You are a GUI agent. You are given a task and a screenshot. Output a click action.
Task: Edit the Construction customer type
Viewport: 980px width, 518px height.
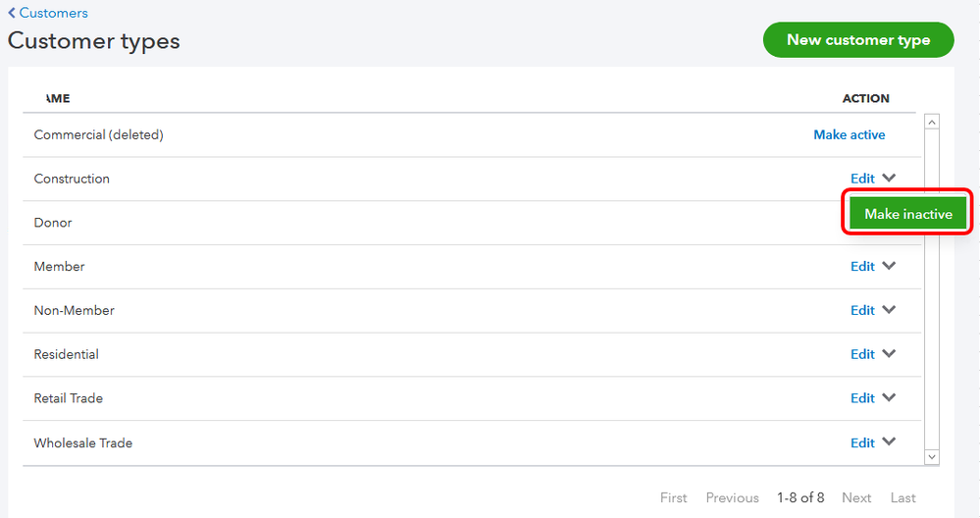point(862,179)
